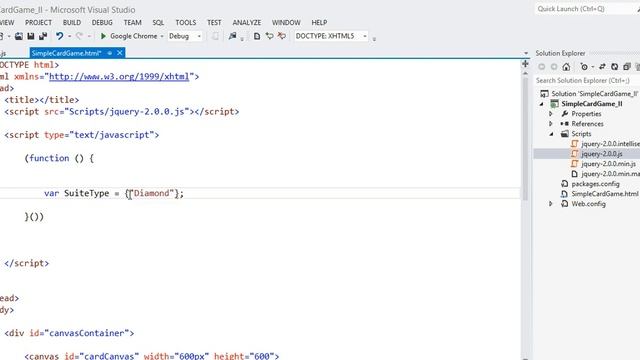Open the Debug configuration dropdown
This screenshot has width=640, height=360.
[x=199, y=36]
